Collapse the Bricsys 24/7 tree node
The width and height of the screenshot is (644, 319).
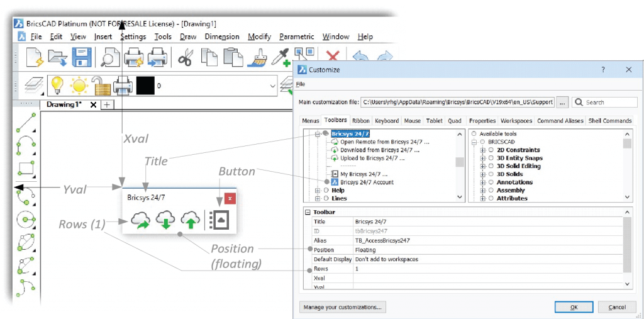pos(317,134)
